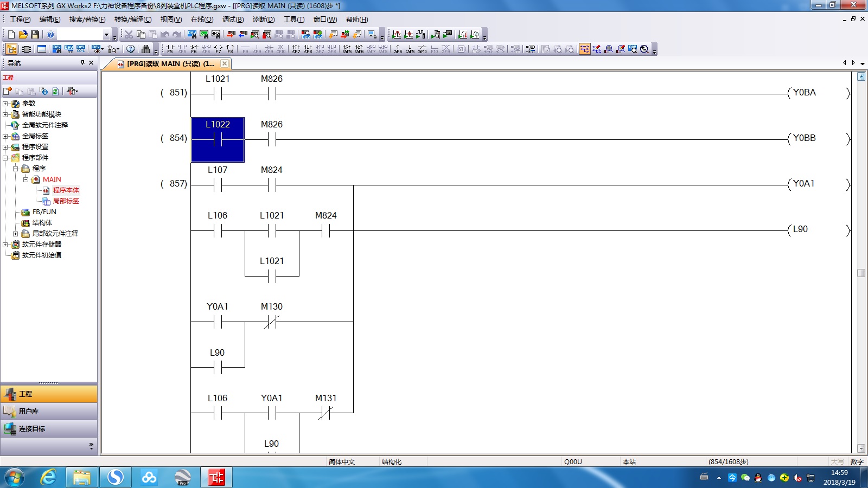Click the binoculars search icon
Screen dimensions: 868x488
[x=145, y=49]
